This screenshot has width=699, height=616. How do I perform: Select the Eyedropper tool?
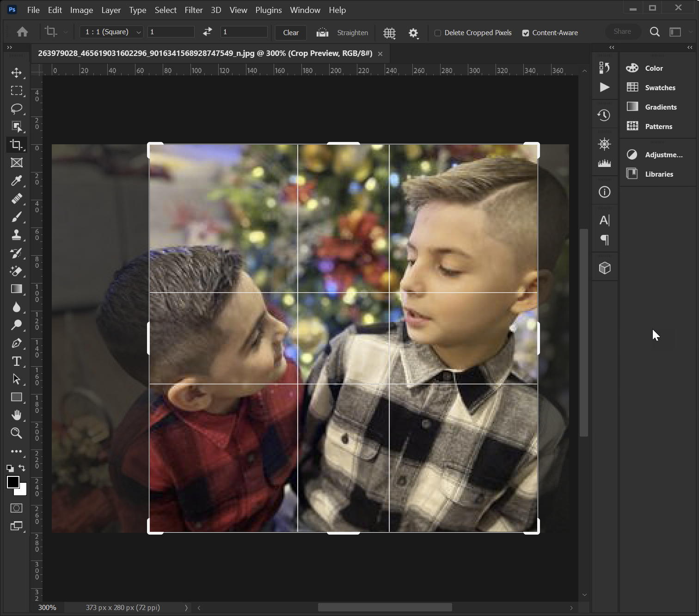click(16, 181)
